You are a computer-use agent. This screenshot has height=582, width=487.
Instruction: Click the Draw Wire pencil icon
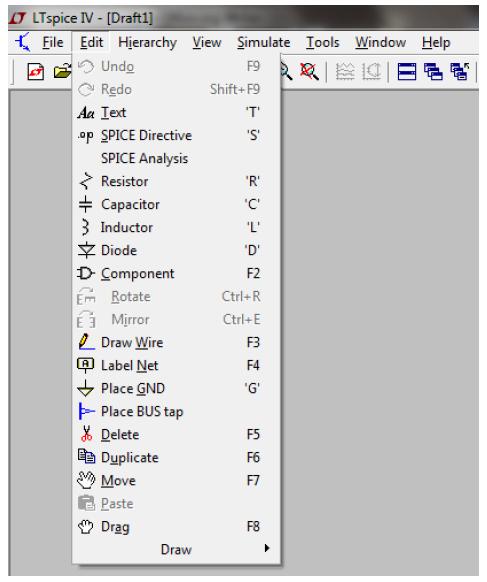pyautogui.click(x=86, y=342)
